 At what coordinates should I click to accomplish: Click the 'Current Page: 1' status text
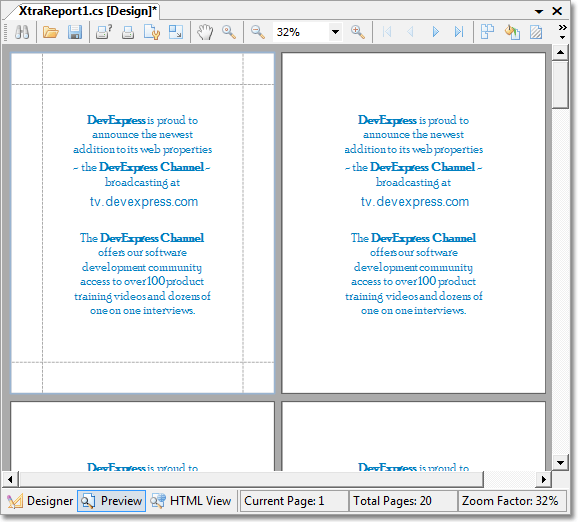click(284, 501)
